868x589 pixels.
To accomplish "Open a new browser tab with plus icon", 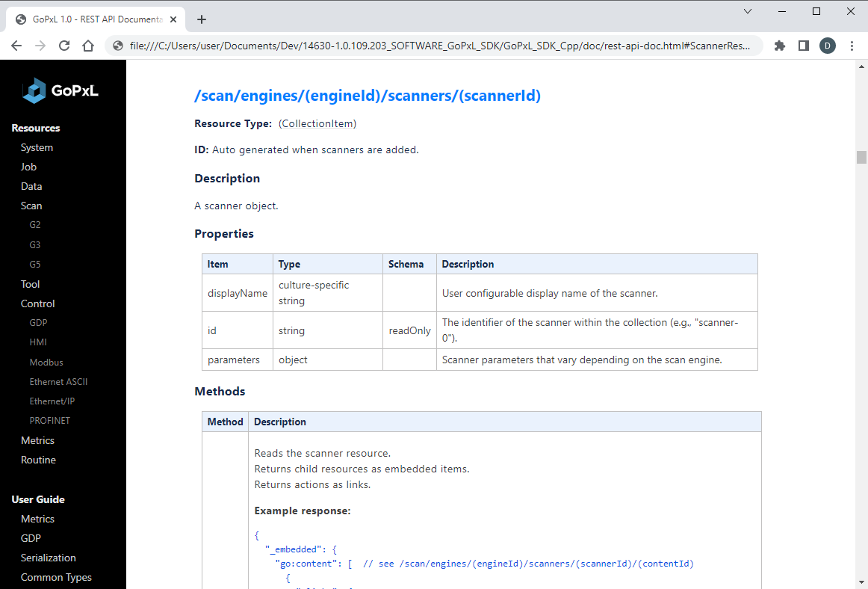I will [201, 19].
